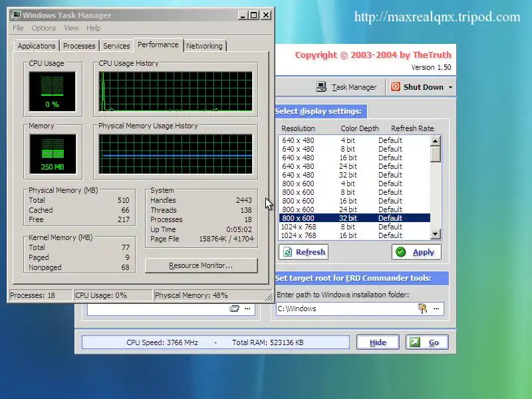This screenshot has height=399, width=532.
Task: Switch to the Processes tab
Action: [x=79, y=46]
